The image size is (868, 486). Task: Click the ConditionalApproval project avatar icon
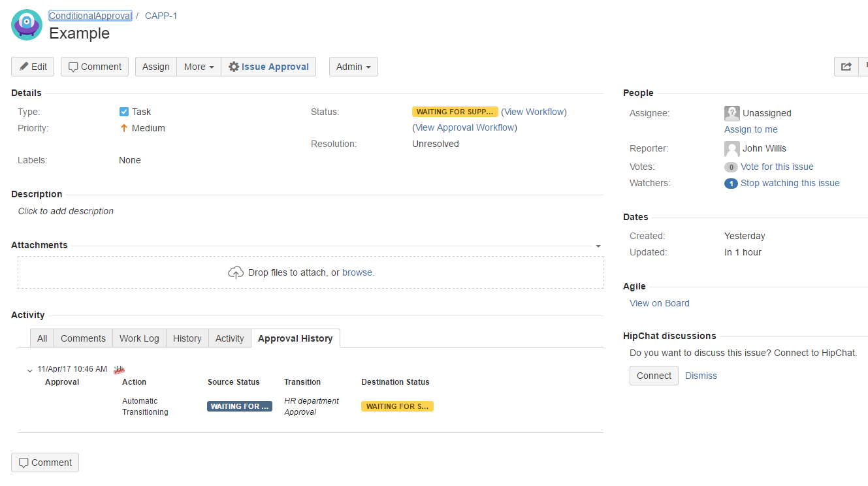[x=27, y=25]
